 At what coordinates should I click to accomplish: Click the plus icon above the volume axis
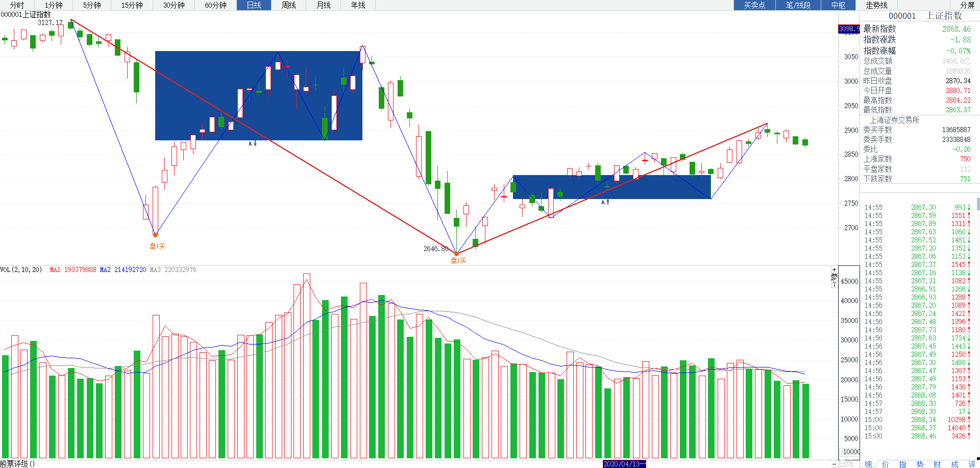click(835, 270)
